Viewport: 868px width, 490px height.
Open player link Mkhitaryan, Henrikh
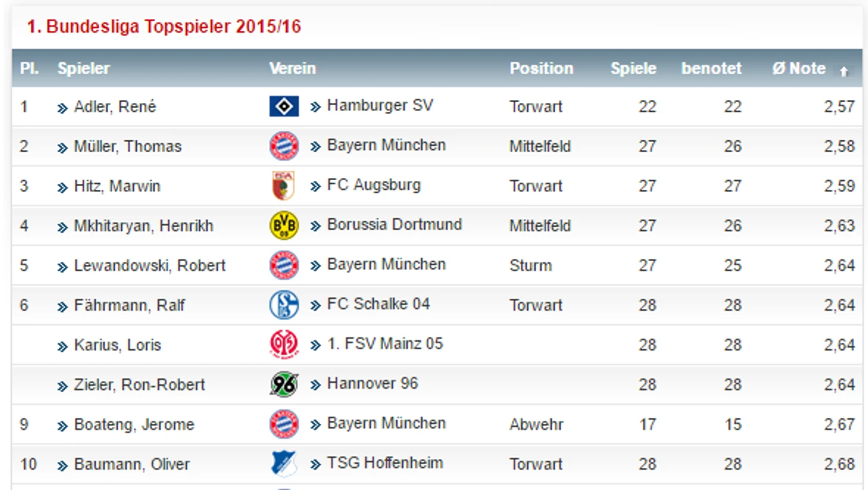pyautogui.click(x=143, y=226)
